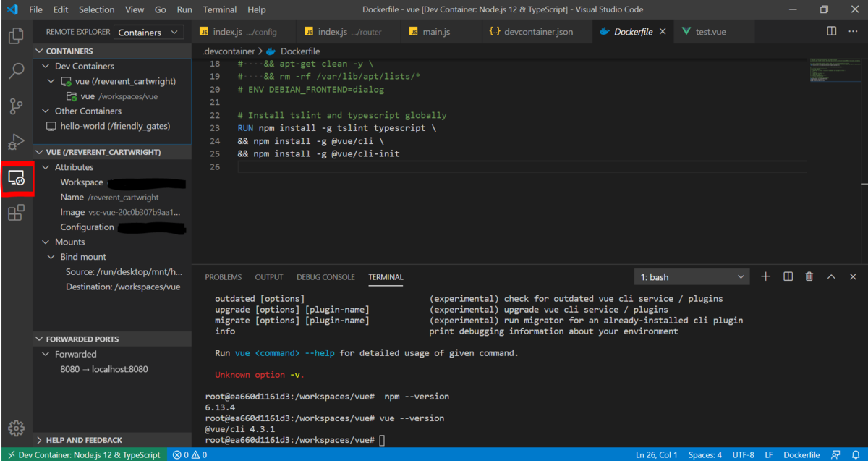
Task: Switch to the devcontainer.json tab
Action: click(x=529, y=32)
